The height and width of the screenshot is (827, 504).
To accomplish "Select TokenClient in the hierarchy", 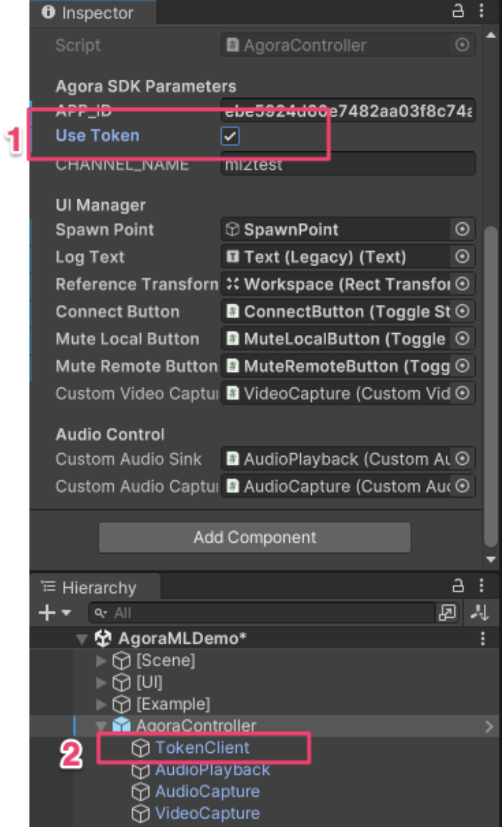I will pos(202,748).
